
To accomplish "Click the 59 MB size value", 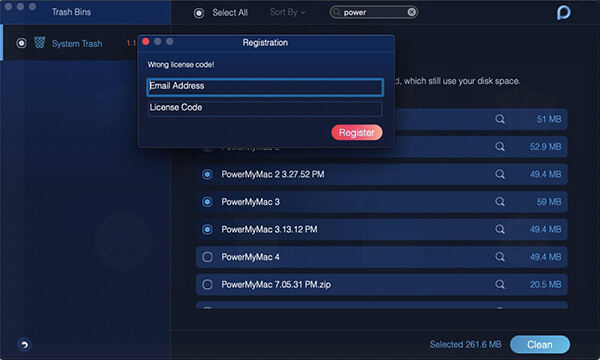I will 549,202.
